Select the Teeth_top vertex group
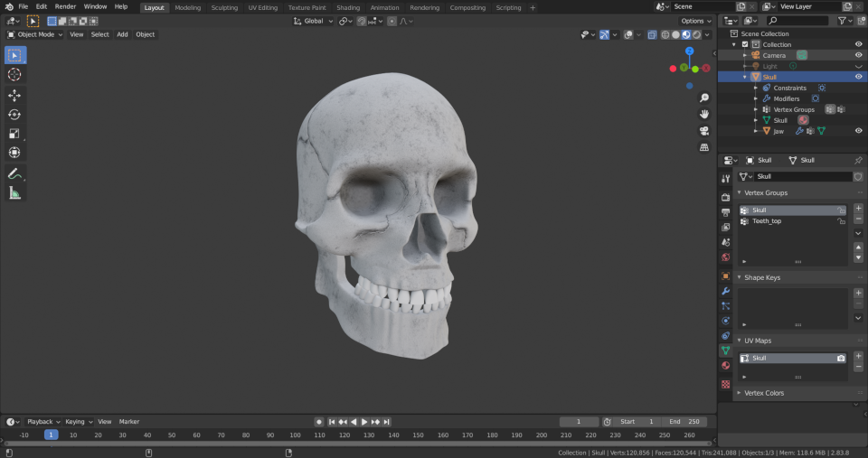 tap(793, 220)
